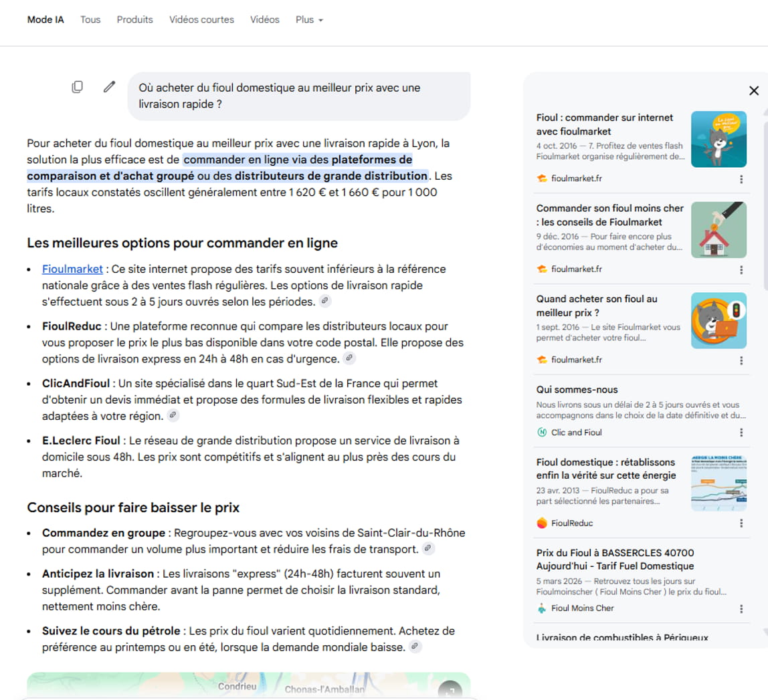
Task: Follow the Fioulmarket hyperlink in the list
Action: tap(72, 269)
